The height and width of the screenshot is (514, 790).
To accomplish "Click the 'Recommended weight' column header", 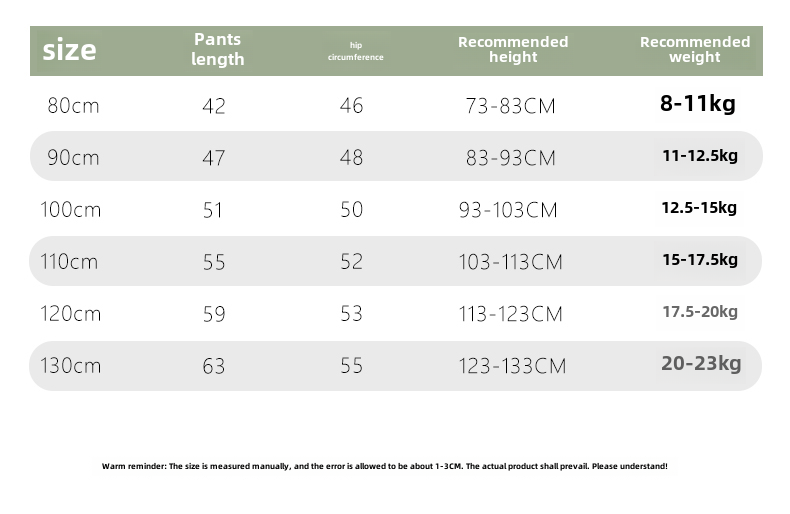I will (694, 50).
